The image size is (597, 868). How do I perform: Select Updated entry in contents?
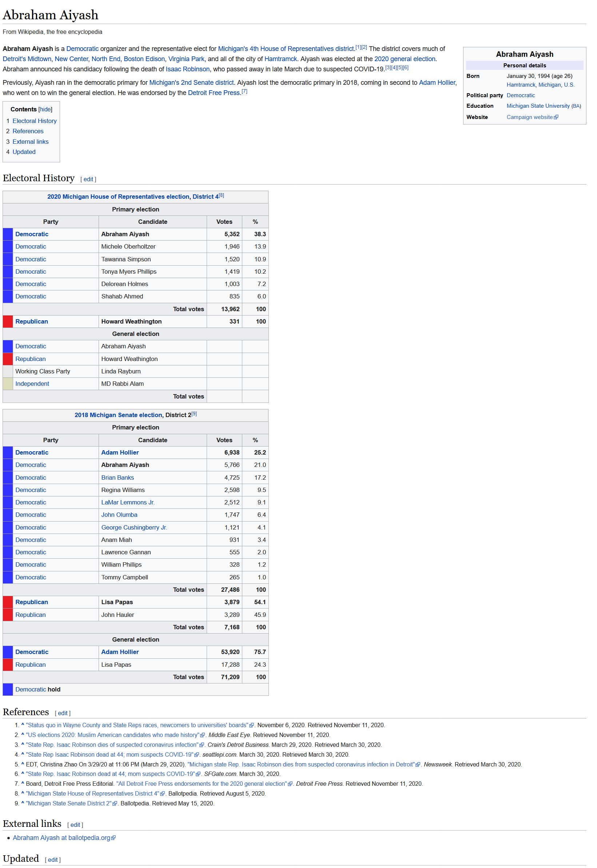[24, 152]
